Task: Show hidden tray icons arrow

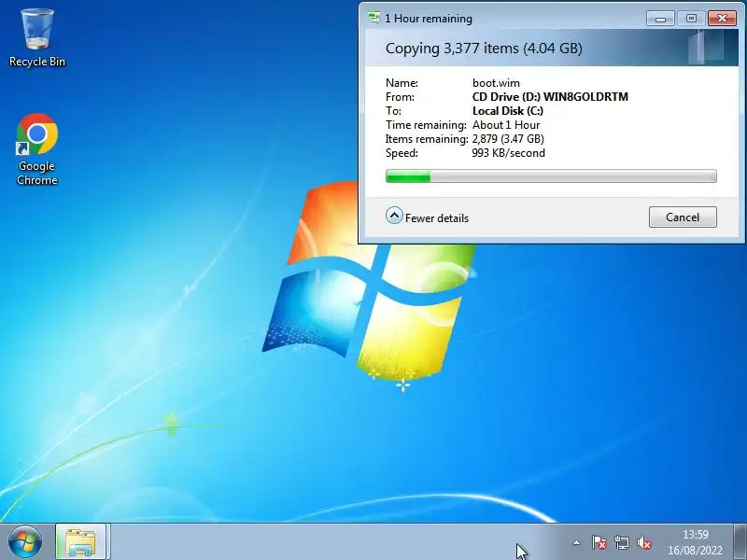Action: [x=576, y=542]
